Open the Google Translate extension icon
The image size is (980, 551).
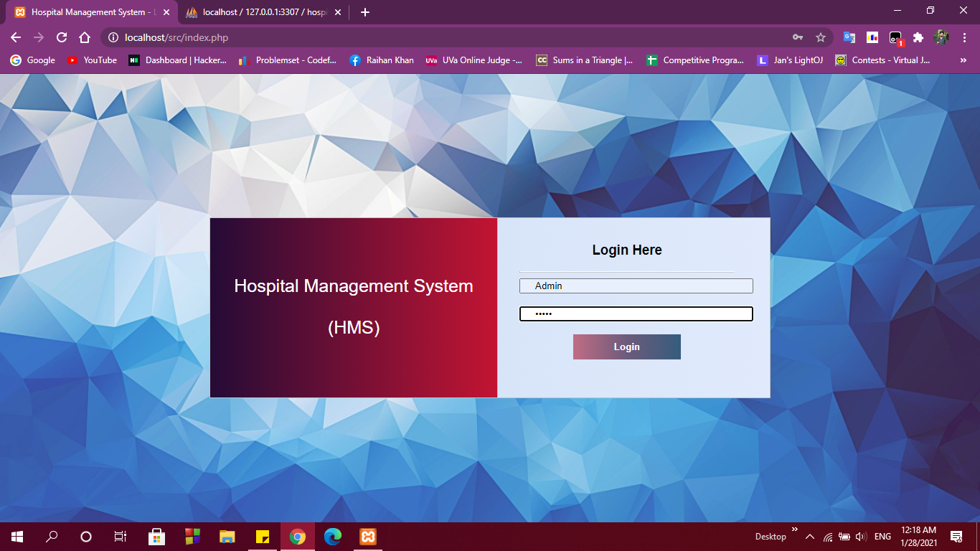[x=849, y=37]
